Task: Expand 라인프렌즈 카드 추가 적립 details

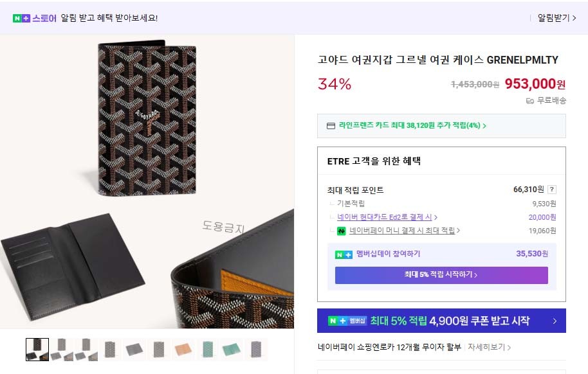Action: [x=412, y=126]
